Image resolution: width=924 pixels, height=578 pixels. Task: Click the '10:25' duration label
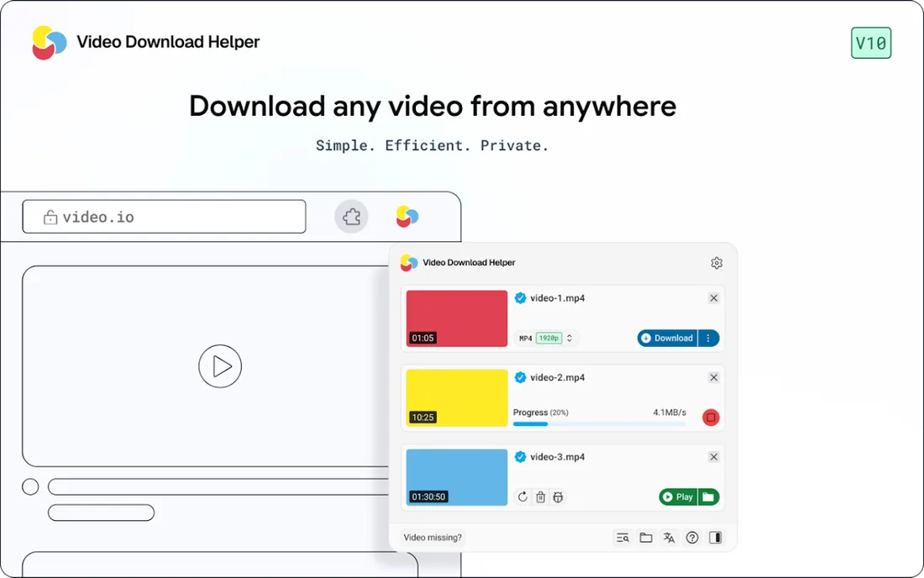click(423, 418)
